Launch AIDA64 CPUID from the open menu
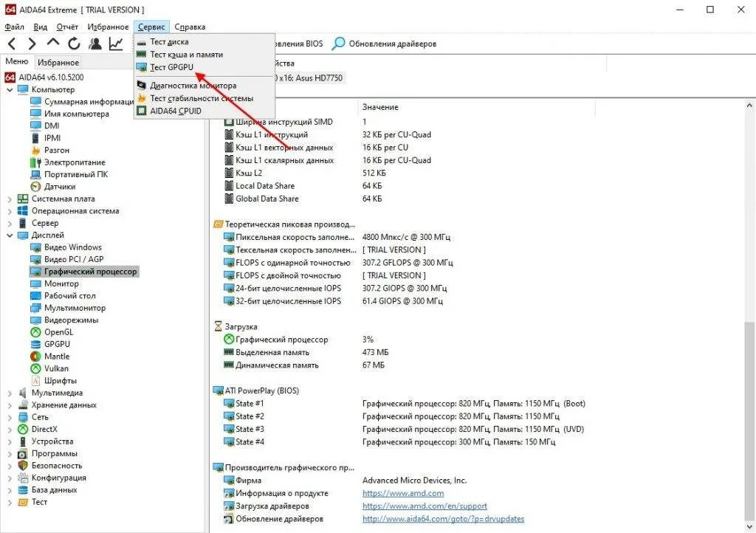The width and height of the screenshot is (756, 533). click(x=175, y=111)
